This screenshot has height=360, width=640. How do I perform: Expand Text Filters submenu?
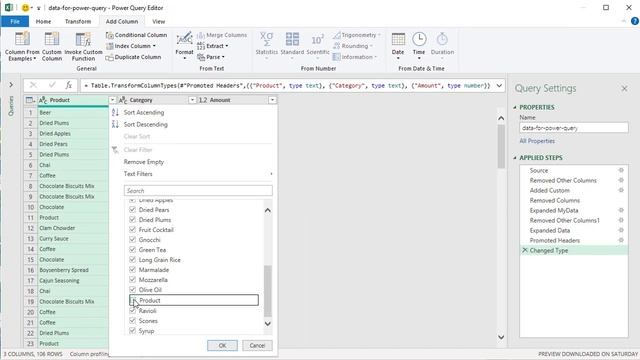tap(198, 174)
